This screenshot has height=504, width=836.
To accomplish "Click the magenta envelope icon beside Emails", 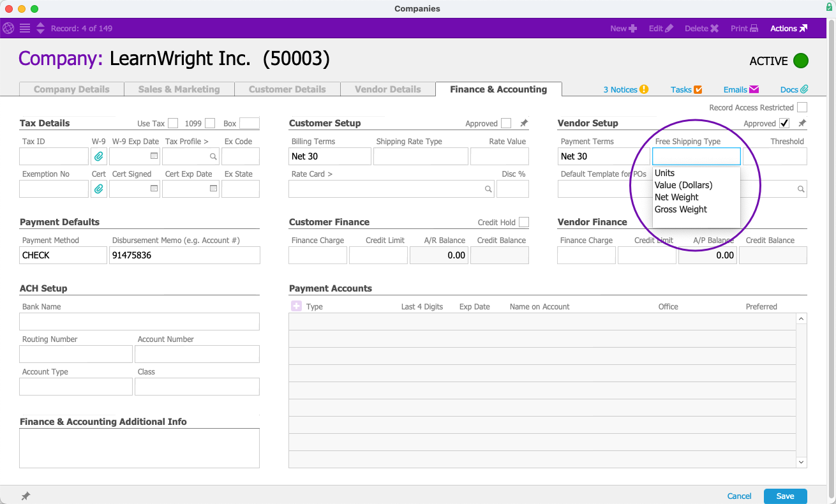I will 754,89.
